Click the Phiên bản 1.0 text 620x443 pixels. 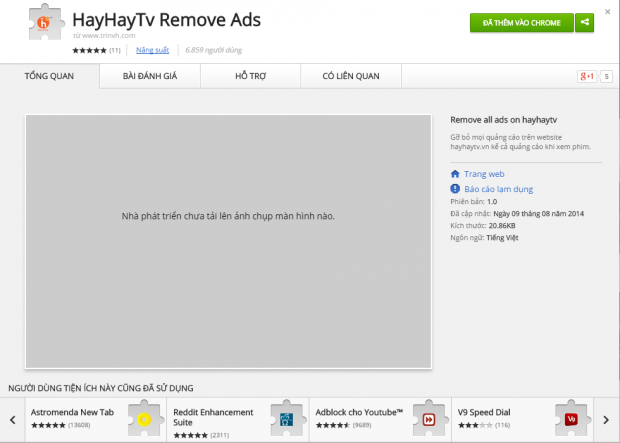pyautogui.click(x=474, y=201)
